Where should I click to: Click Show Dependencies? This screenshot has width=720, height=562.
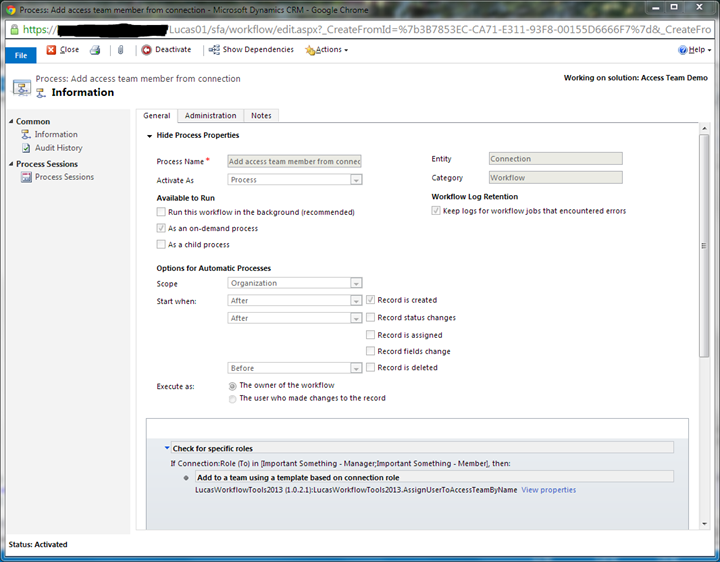251,50
